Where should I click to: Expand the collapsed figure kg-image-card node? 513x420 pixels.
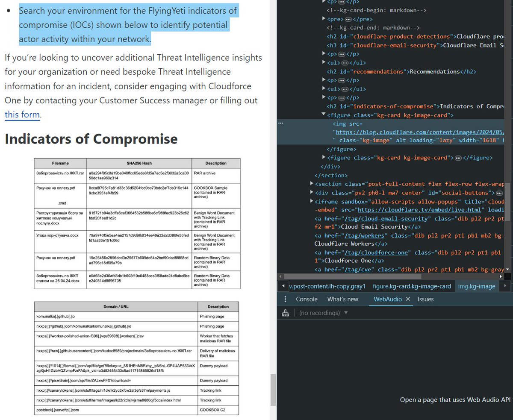pyautogui.click(x=324, y=158)
